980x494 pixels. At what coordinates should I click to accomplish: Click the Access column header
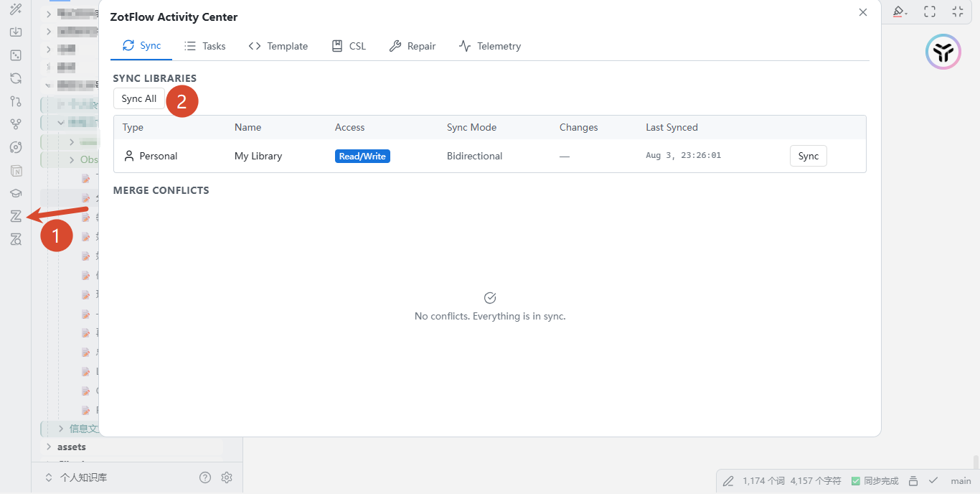tap(349, 127)
